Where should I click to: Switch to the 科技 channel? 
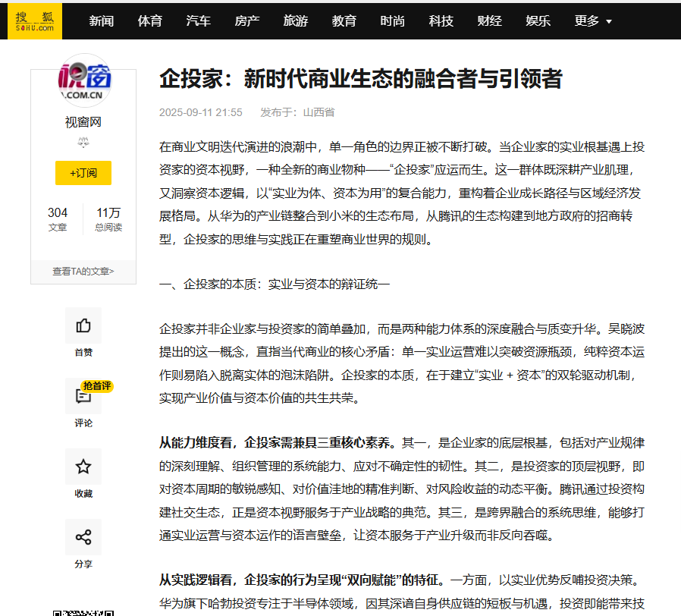pyautogui.click(x=441, y=20)
